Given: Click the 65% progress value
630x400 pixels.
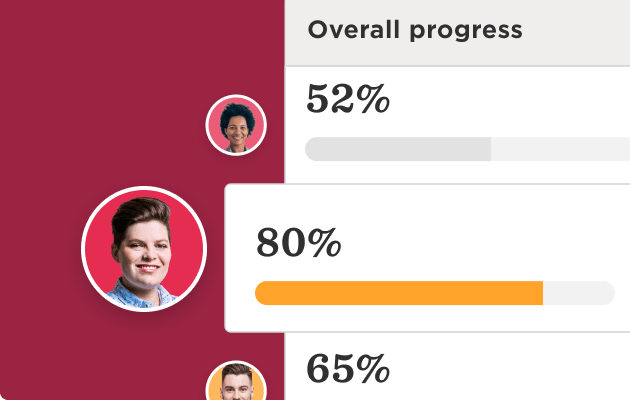Looking at the screenshot, I should click(x=348, y=369).
